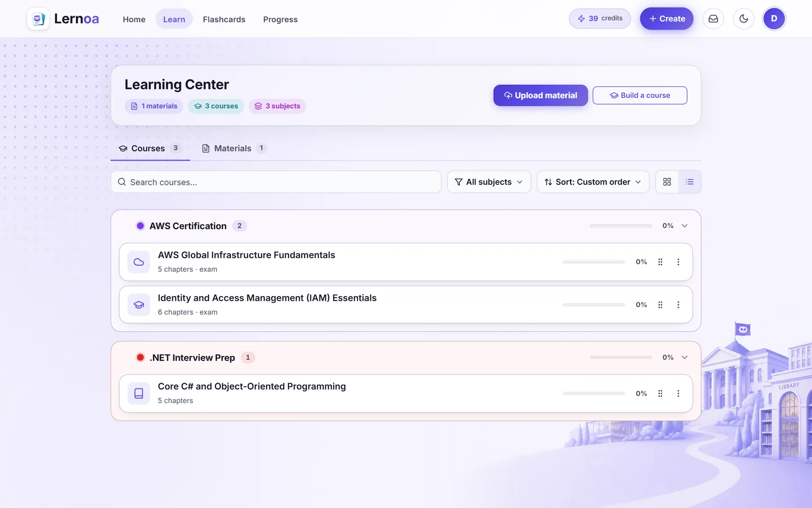Open the All subjects filter dropdown

pos(489,182)
